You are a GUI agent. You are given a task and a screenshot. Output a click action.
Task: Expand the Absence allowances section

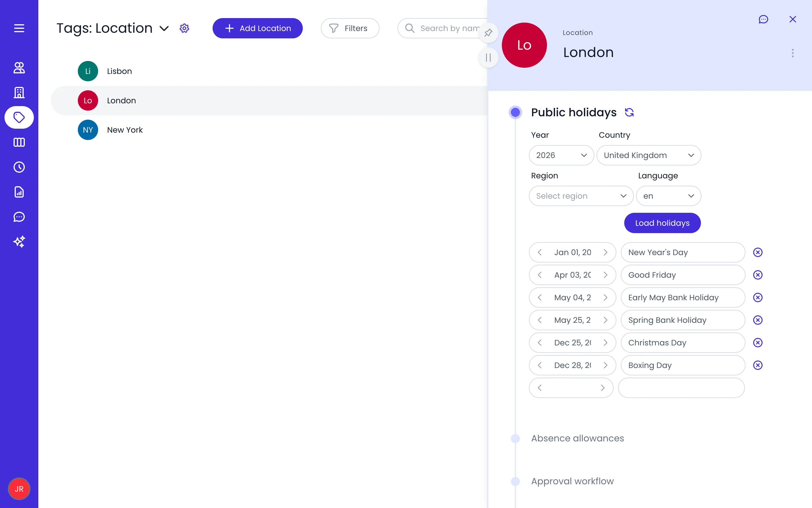click(x=577, y=438)
